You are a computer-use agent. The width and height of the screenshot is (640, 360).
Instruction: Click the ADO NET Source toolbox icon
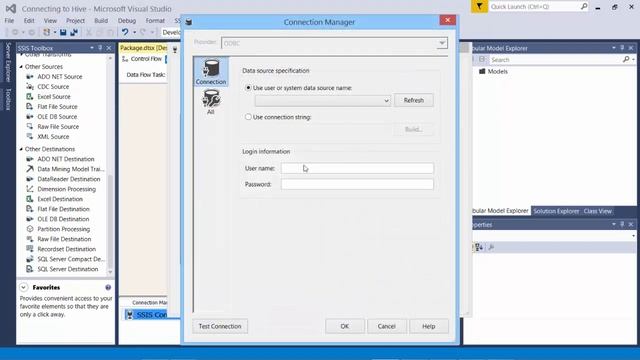point(30,77)
